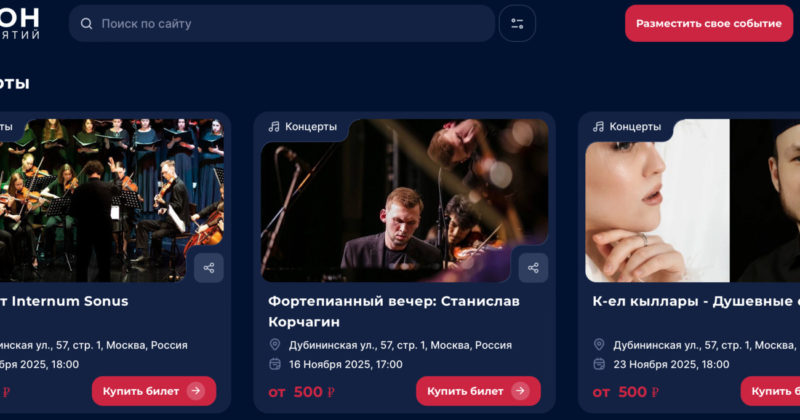
Task: Click calendar icon beside 16 Ноября 2025
Action: coord(274,364)
